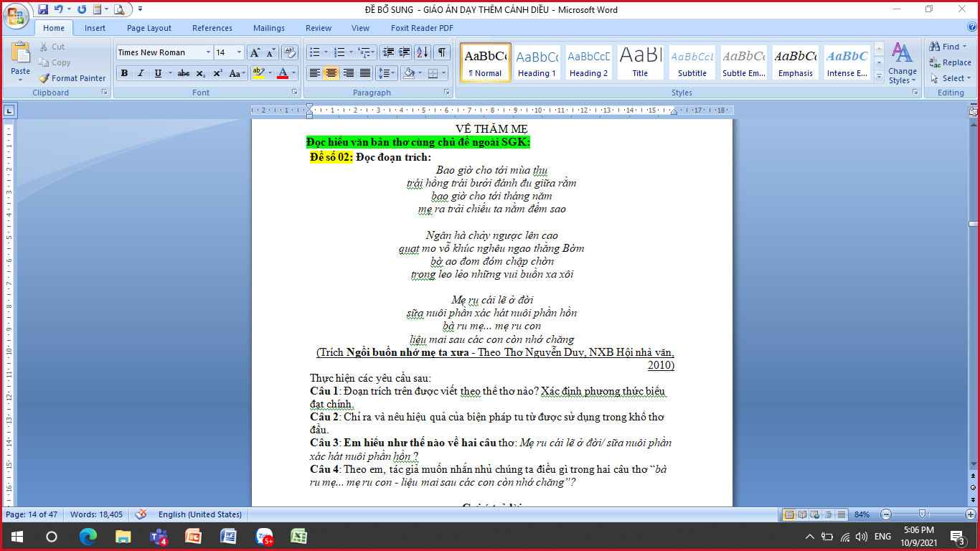Expand the Underline style dropdown arrow

[x=169, y=73]
